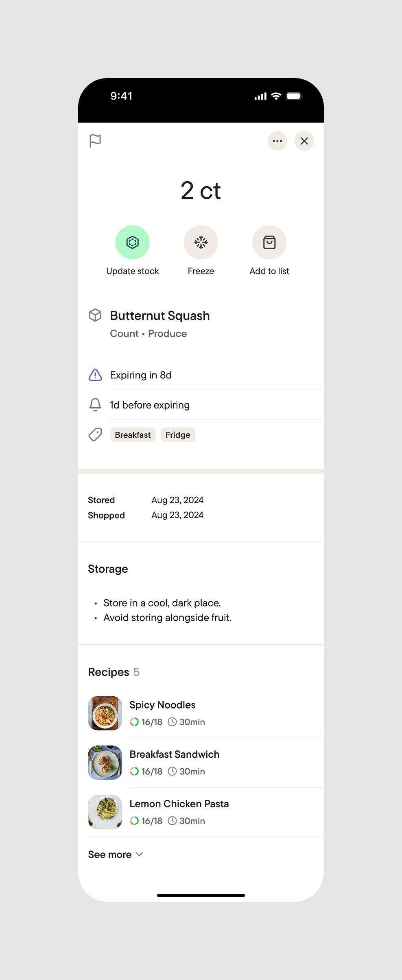Viewport: 402px width, 980px height.
Task: Open the Breakfast Sandwich recipe
Action: click(x=175, y=754)
